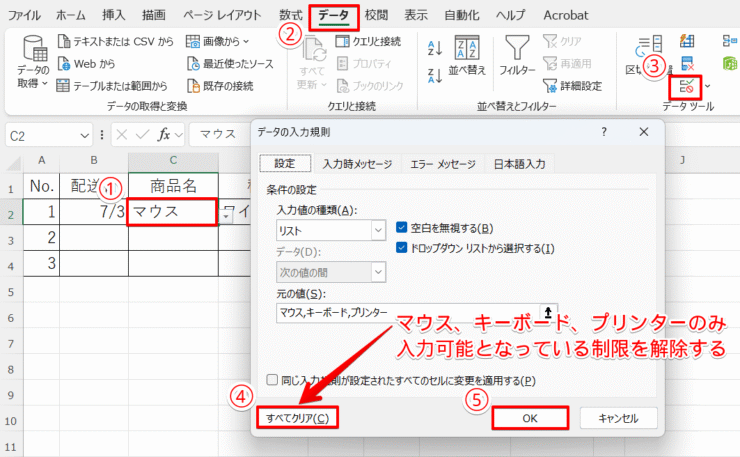The width and height of the screenshot is (740, 457).
Task: Click the flash fill icon in データ ツール
Action: tap(687, 42)
